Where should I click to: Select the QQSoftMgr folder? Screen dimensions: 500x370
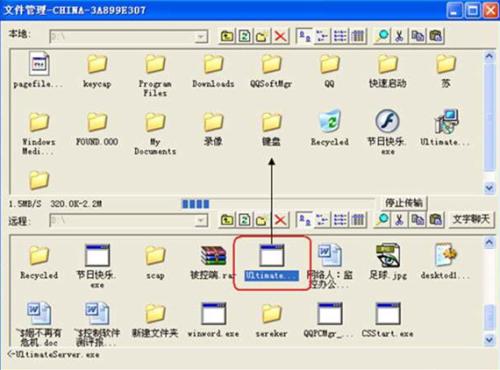271,71
